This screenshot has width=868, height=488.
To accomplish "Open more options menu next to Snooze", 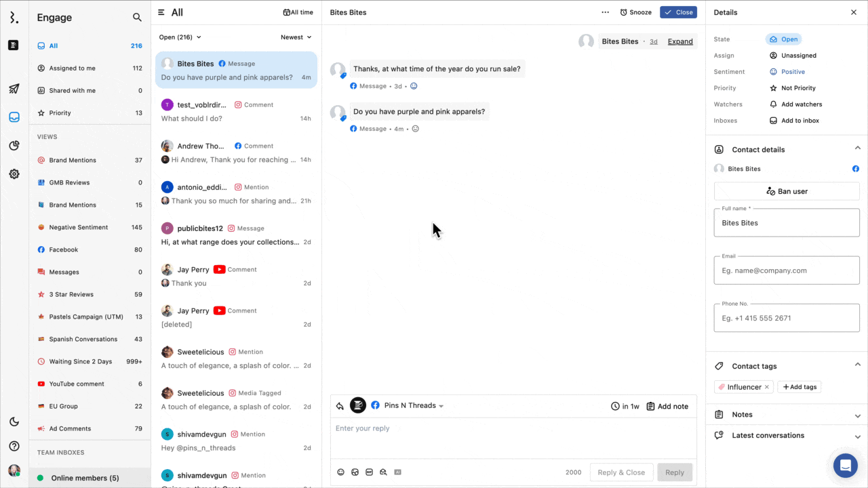I will tap(605, 12).
